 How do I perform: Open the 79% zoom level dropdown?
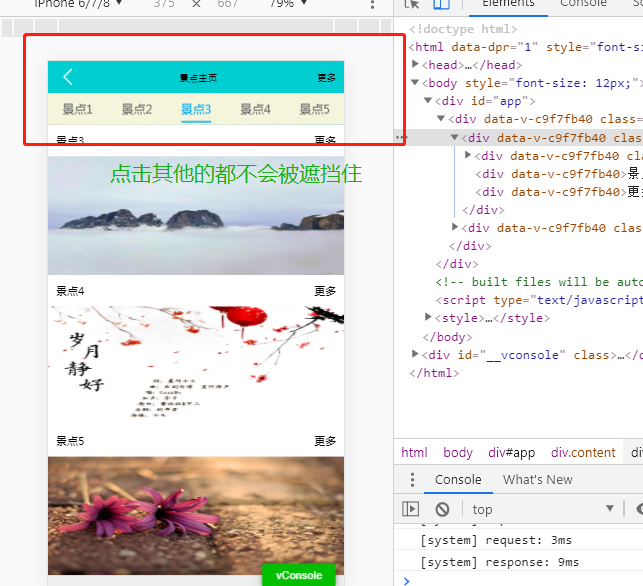tap(288, 3)
